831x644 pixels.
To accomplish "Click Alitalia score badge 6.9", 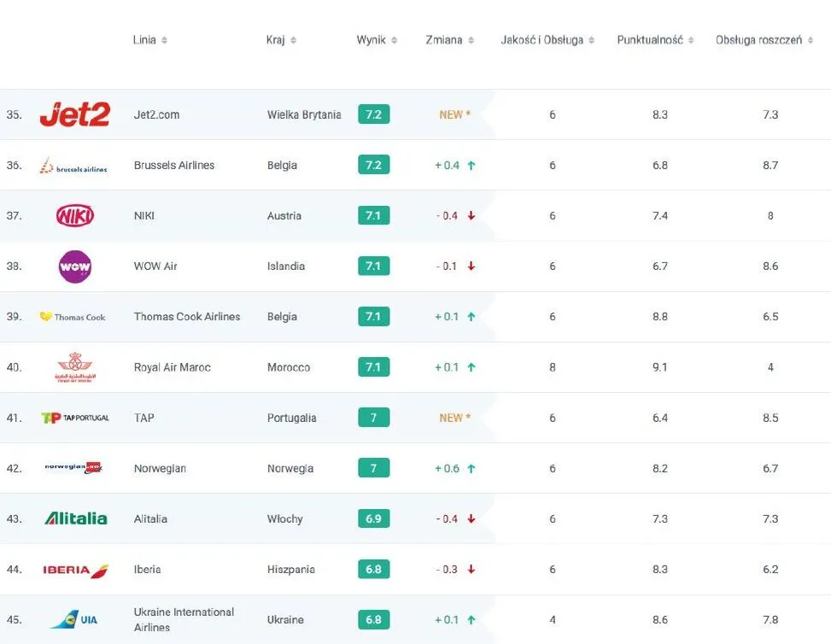I will click(373, 518).
